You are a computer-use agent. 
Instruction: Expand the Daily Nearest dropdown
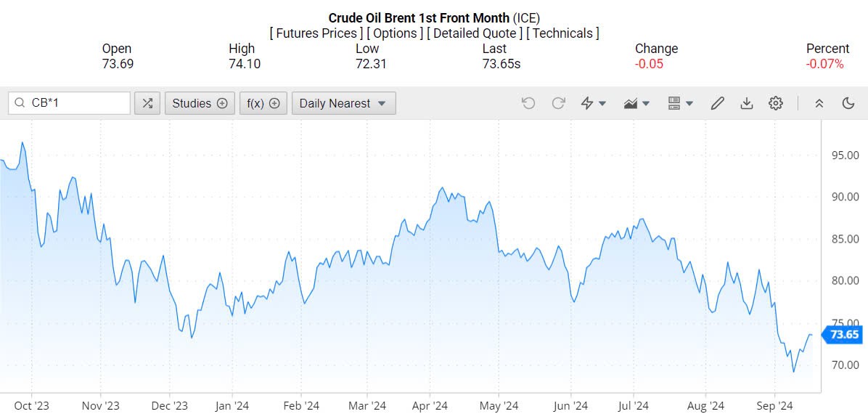343,103
